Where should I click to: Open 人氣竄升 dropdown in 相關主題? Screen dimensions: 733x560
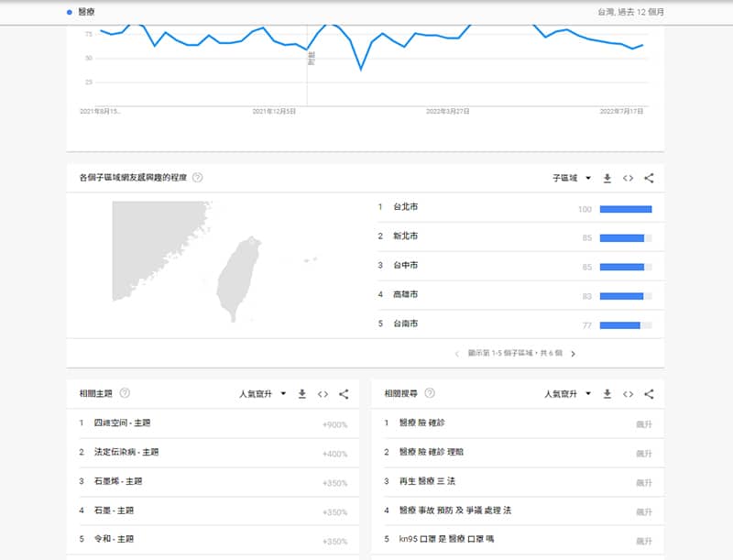(x=263, y=394)
